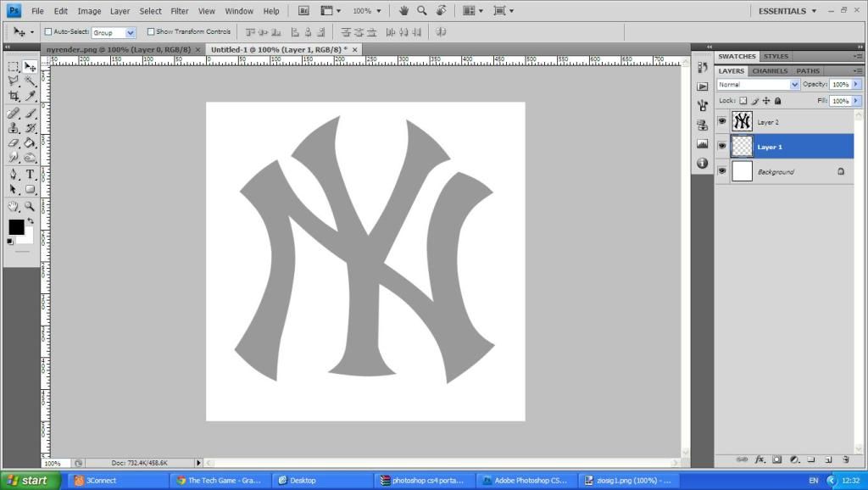Image resolution: width=868 pixels, height=490 pixels.
Task: Hide the Background layer visibility eye
Action: point(722,171)
